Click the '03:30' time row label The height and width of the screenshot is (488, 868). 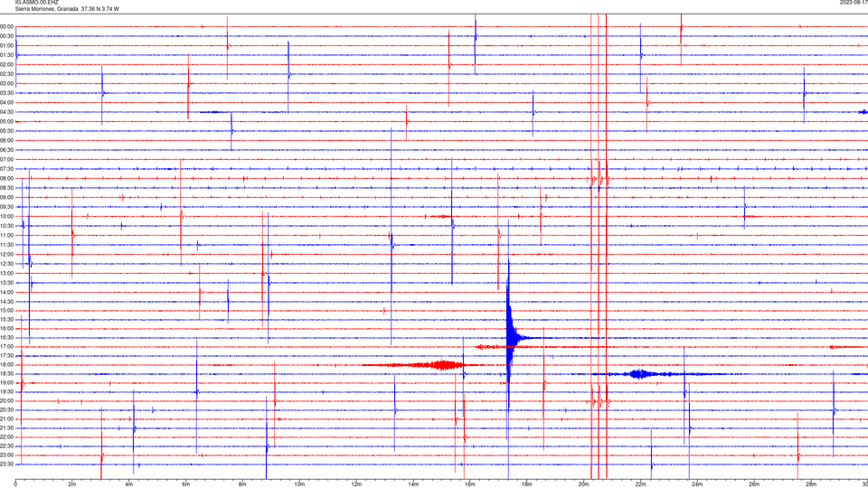[x=7, y=93]
